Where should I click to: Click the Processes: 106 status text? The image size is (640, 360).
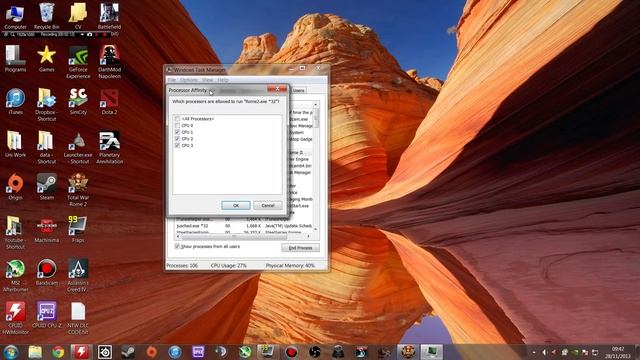(182, 265)
